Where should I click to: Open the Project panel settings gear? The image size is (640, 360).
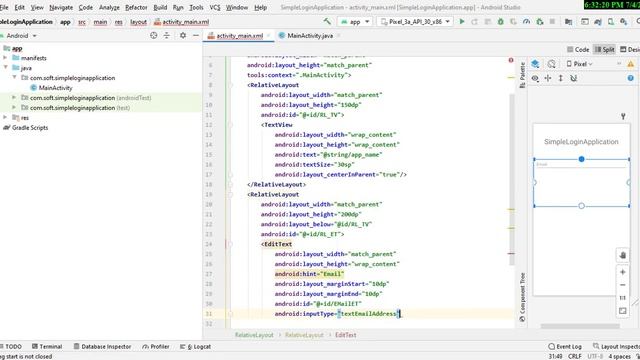(x=183, y=36)
